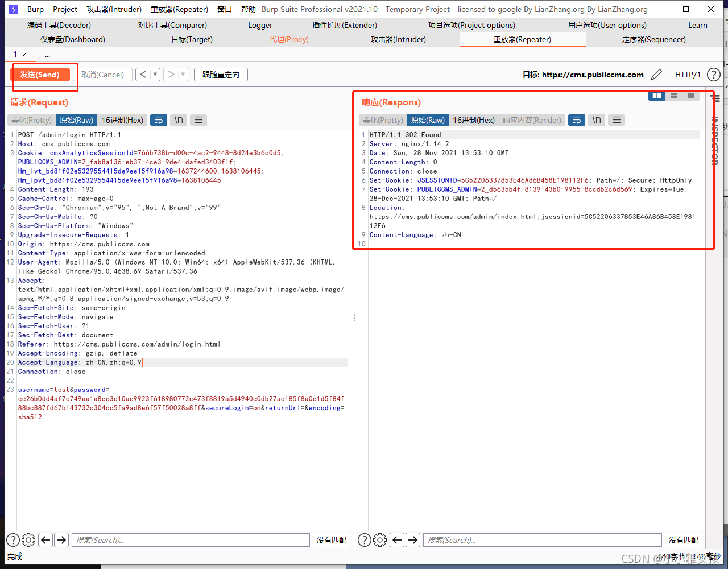Switch response view to 响应内容(Render)

pos(532,120)
